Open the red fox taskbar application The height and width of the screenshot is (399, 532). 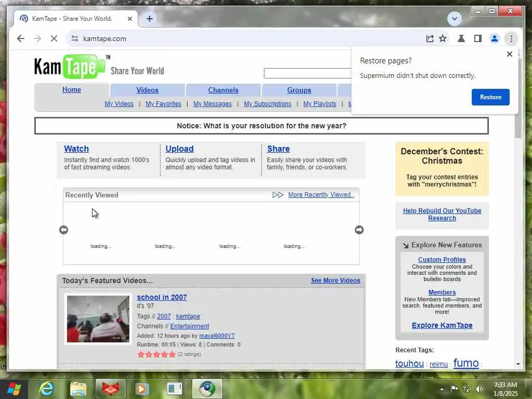click(111, 389)
